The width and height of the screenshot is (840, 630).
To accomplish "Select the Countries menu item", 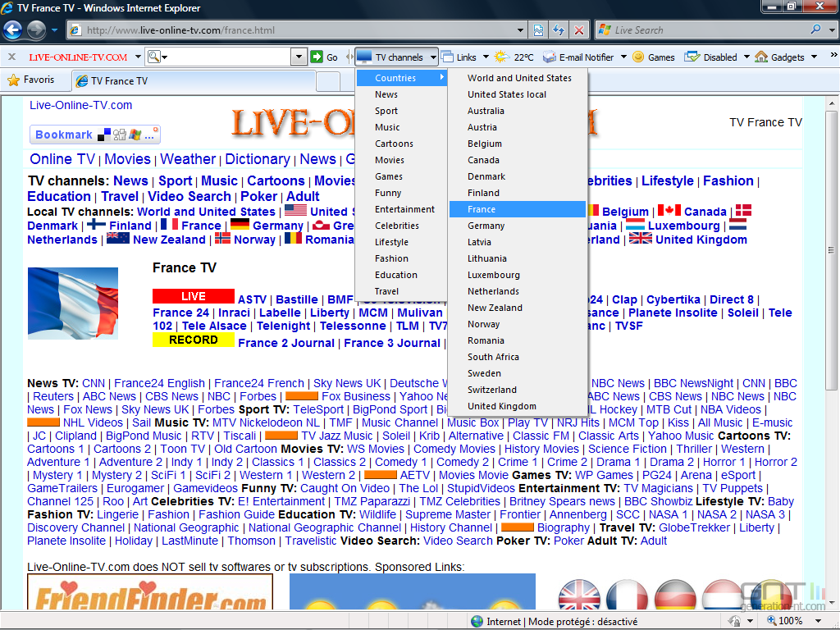I will [x=402, y=78].
